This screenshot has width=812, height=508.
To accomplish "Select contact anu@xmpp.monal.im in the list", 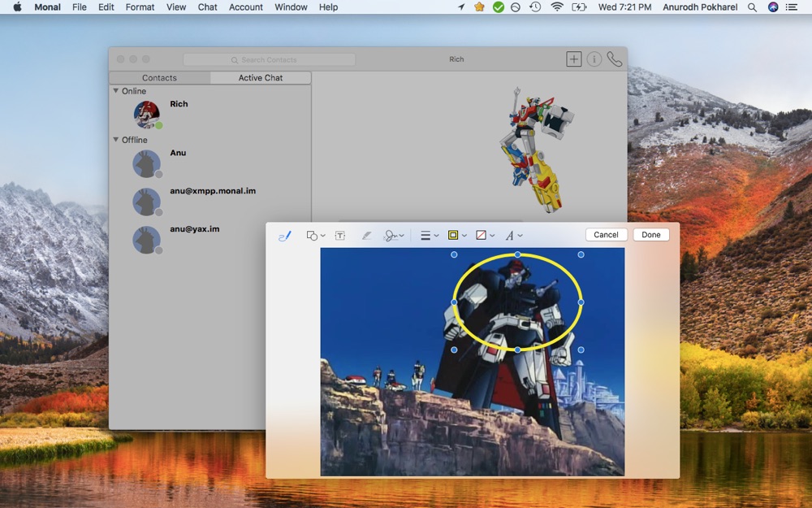I will 213,191.
